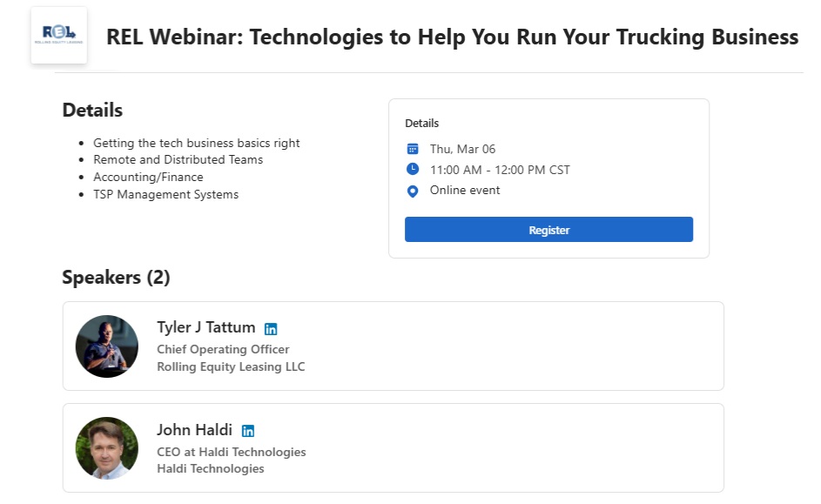Click "Getting the tech business basics right" bullet
This screenshot has height=504, width=821.
pos(197,143)
